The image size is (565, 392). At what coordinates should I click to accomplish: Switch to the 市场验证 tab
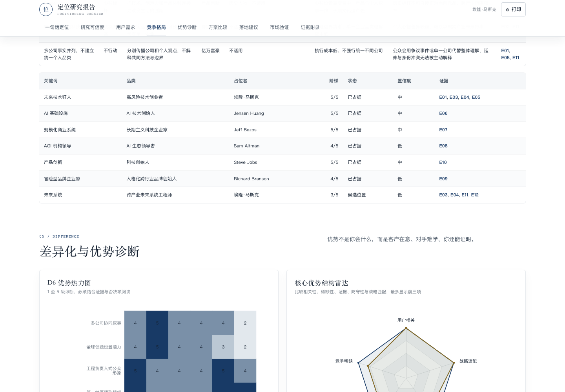(279, 27)
